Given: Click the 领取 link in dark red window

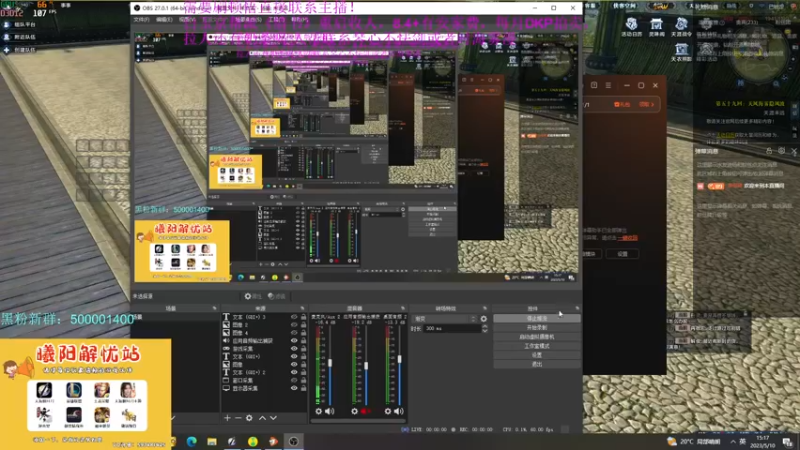Looking at the screenshot, I should 646,104.
